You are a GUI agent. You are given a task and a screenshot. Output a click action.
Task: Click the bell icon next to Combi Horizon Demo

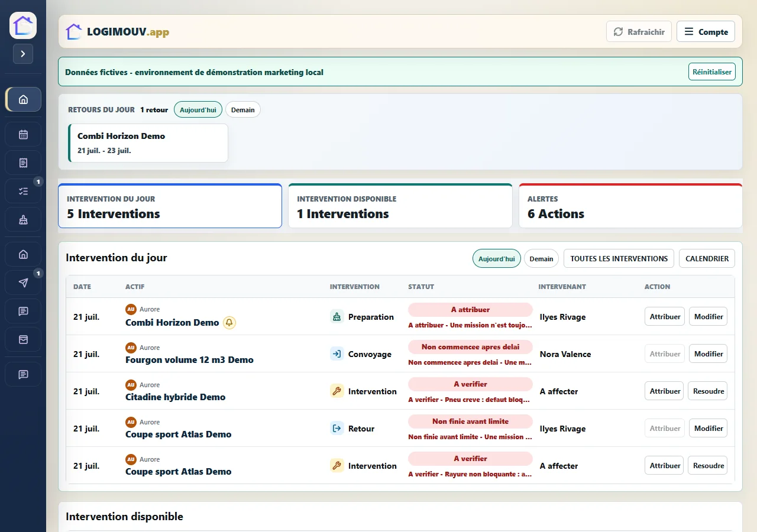(x=229, y=323)
